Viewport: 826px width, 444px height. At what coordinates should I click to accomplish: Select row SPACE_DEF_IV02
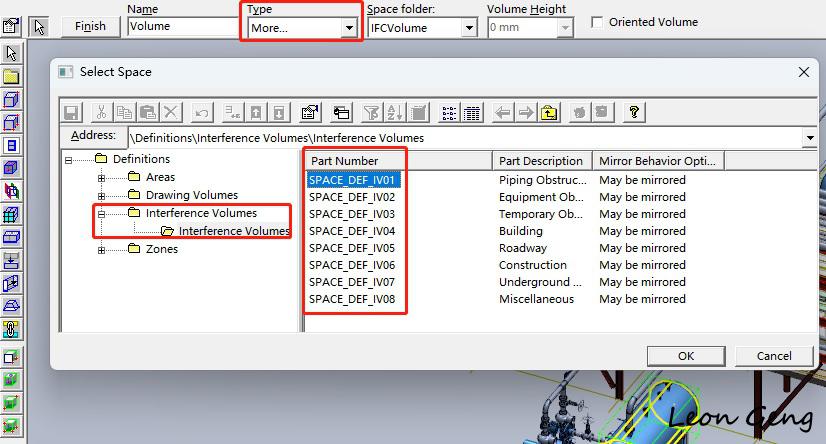352,197
